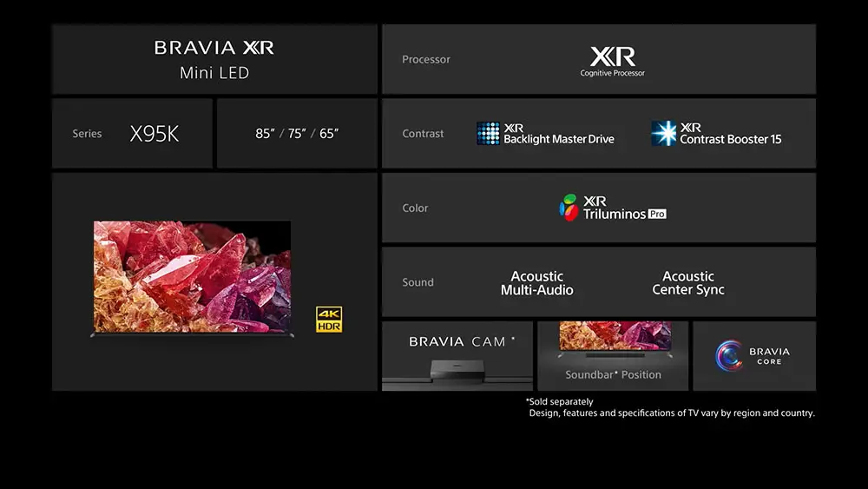
Task: Click the BRAVIA CAM camera device image
Action: (457, 369)
